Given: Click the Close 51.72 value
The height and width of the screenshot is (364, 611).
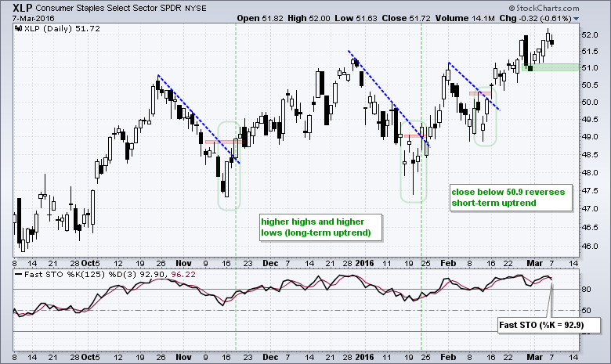Looking at the screenshot, I should tap(407, 18).
